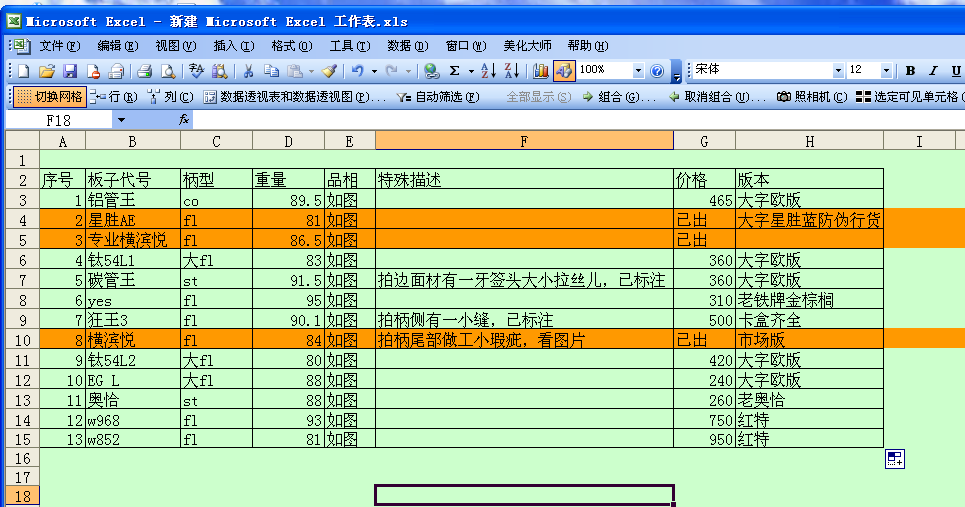The width and height of the screenshot is (965, 507).
Task: Click the Save icon in the toolbar
Action: coord(70,71)
